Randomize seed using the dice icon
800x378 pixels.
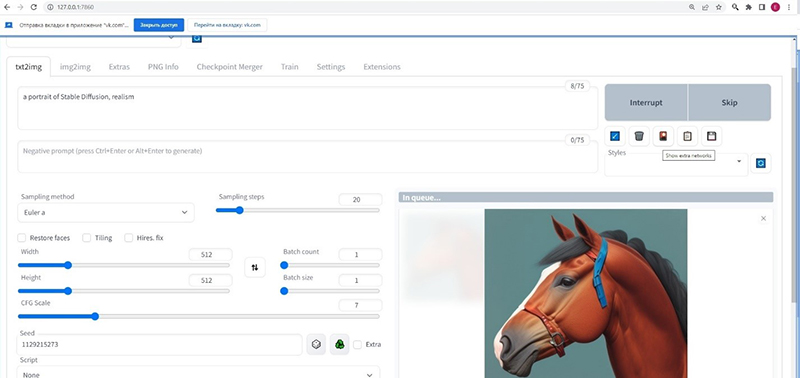coord(316,344)
